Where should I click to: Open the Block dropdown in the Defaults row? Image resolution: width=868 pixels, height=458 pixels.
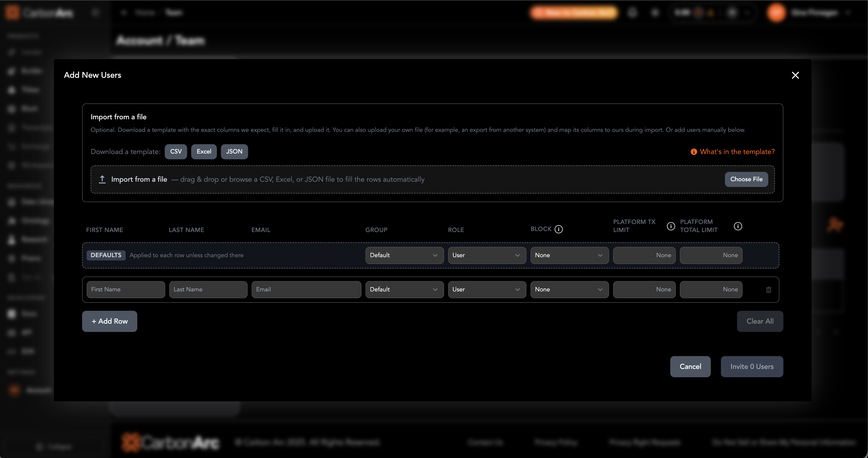tap(570, 255)
